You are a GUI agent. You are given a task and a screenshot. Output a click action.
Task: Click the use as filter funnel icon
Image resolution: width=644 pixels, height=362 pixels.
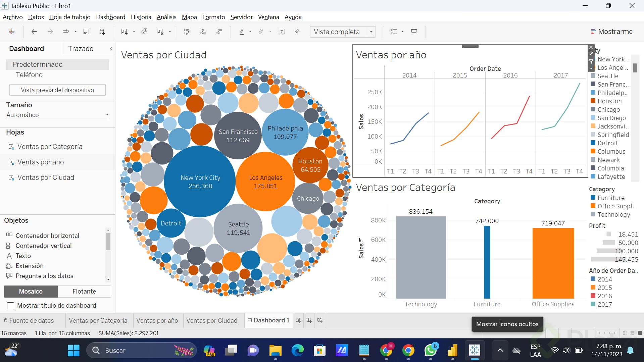point(591,61)
